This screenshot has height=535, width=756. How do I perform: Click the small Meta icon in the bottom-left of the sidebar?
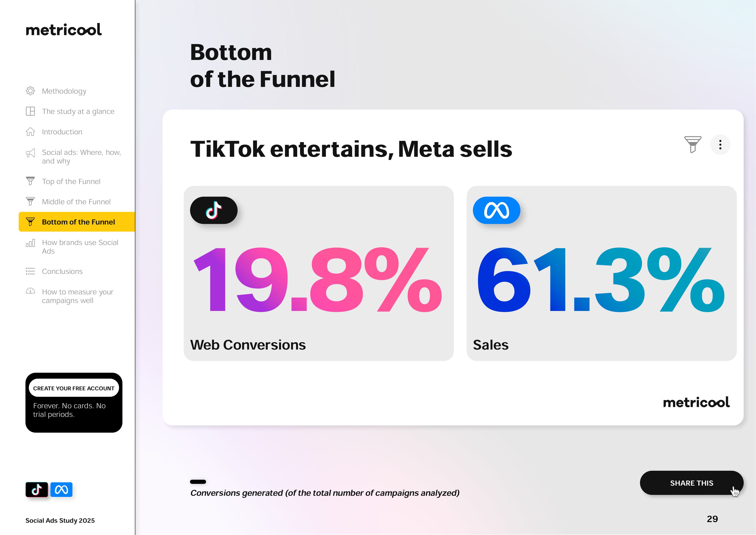(61, 490)
